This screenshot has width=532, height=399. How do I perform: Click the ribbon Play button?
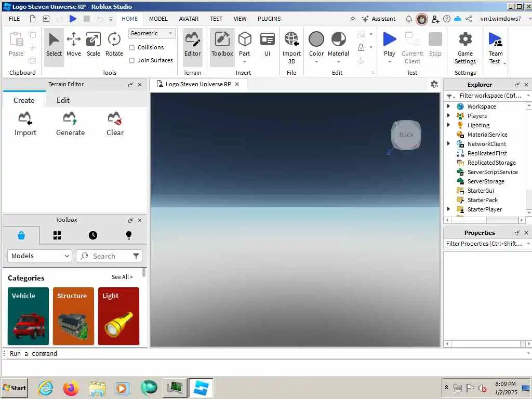click(x=389, y=44)
